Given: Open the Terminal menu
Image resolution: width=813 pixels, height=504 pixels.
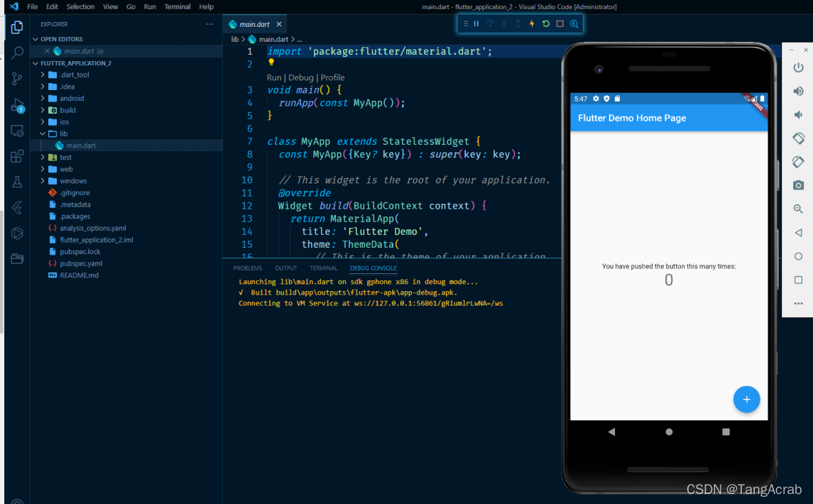Looking at the screenshot, I should click(x=178, y=6).
